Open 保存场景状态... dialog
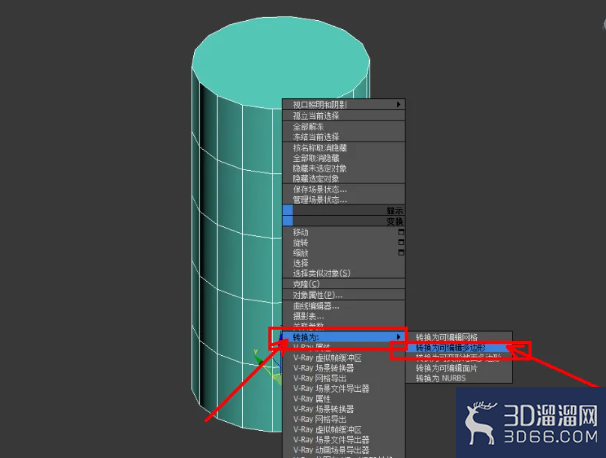The image size is (606, 458). 344,189
